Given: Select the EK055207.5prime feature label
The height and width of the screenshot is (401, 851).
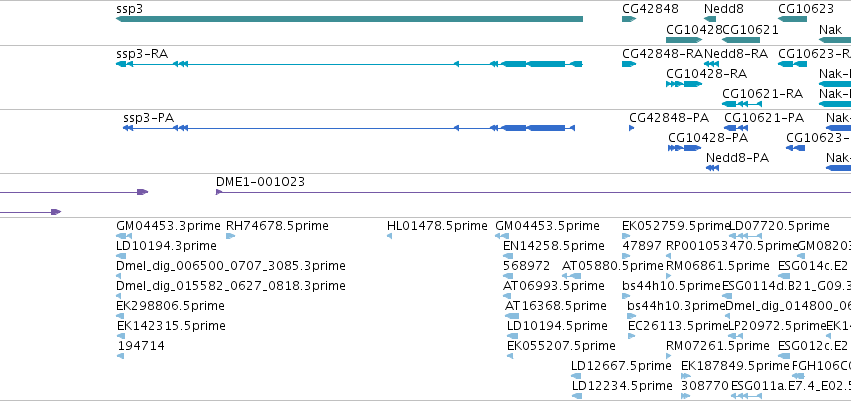Looking at the screenshot, I should (561, 346).
